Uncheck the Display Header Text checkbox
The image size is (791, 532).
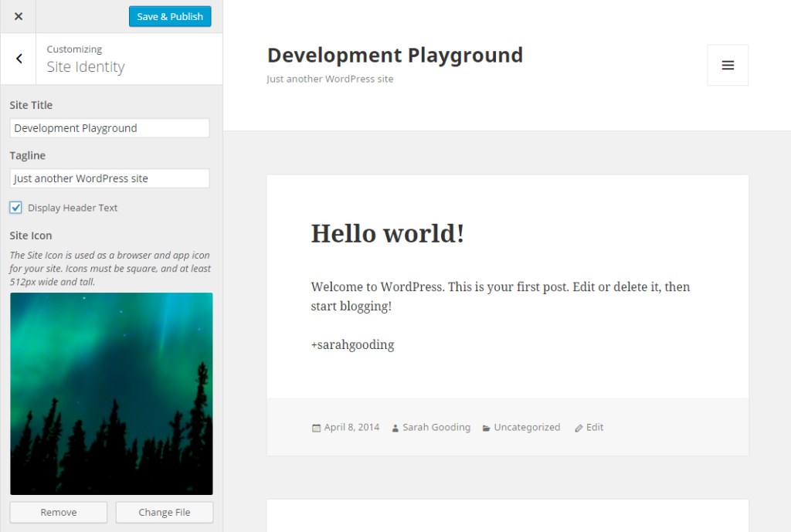pos(16,208)
